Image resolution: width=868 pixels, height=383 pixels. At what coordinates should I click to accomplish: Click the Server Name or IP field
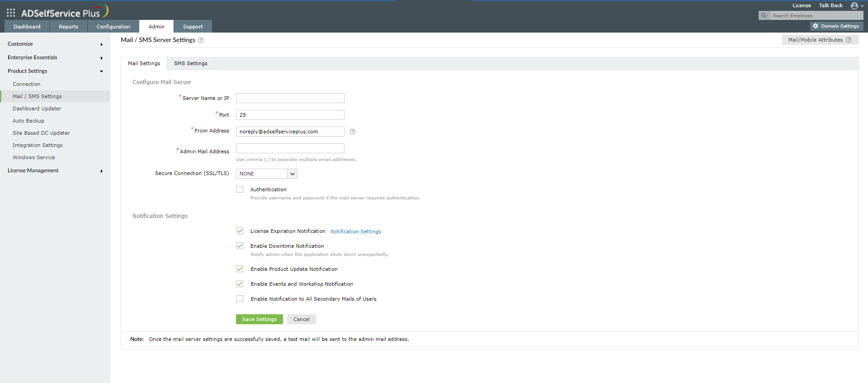[290, 98]
